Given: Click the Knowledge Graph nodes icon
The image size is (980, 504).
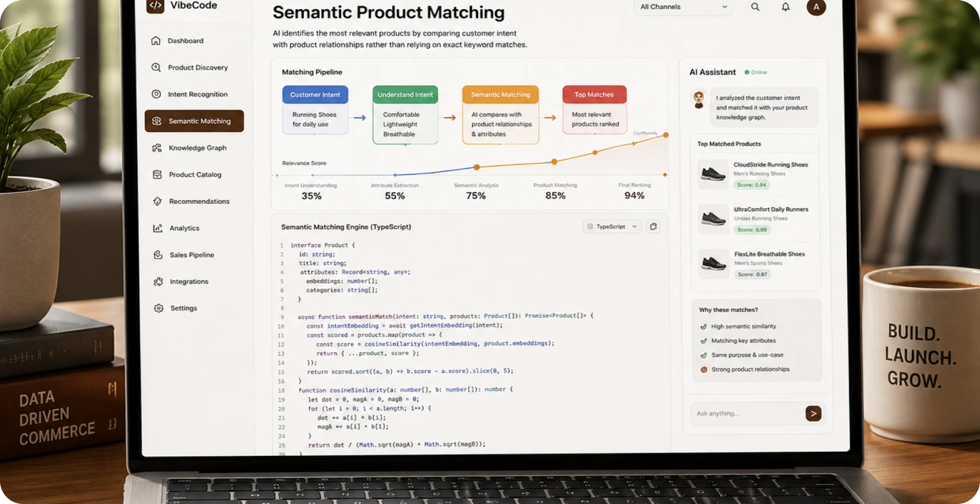Looking at the screenshot, I should pos(157,148).
